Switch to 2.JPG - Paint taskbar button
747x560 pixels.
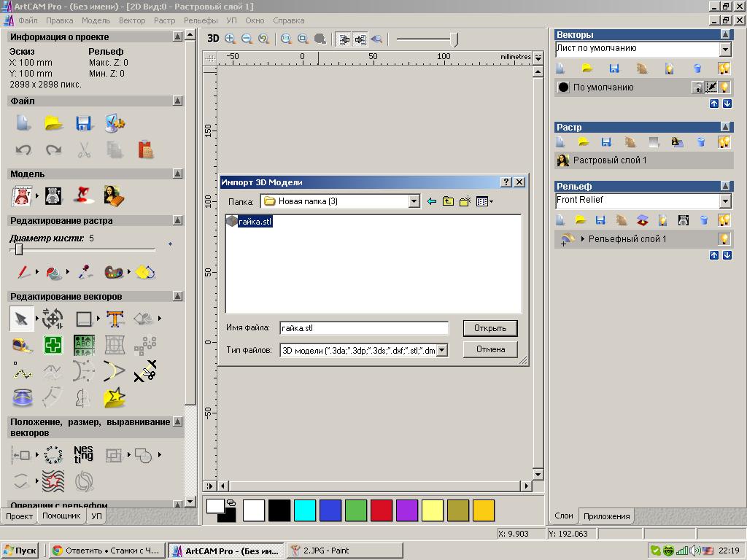[345, 551]
